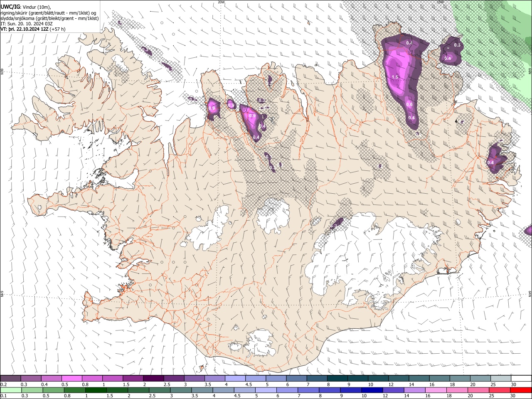Viewport: 532px width, 399px height.
Task: Click the 1.5 value in the pink snowfall area
Action: 395,77
